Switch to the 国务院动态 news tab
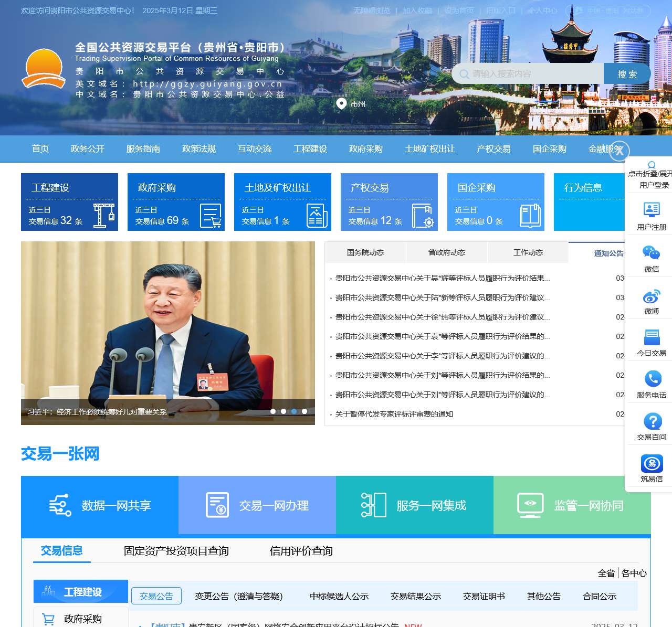672x627 pixels. [x=365, y=252]
